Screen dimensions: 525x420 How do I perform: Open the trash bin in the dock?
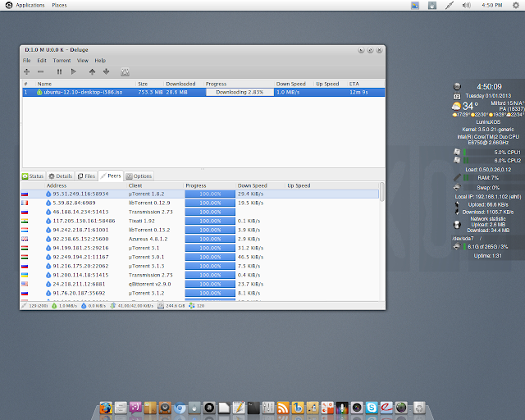tap(419, 408)
